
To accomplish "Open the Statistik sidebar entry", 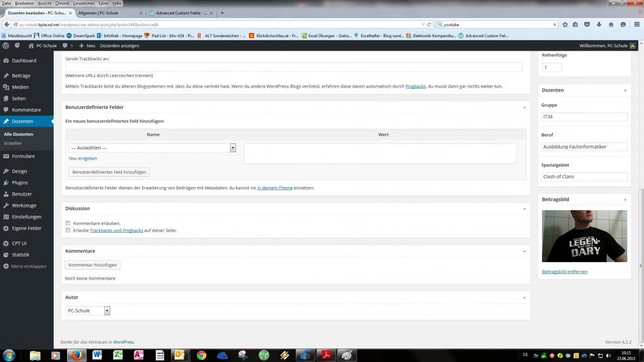I will (20, 255).
